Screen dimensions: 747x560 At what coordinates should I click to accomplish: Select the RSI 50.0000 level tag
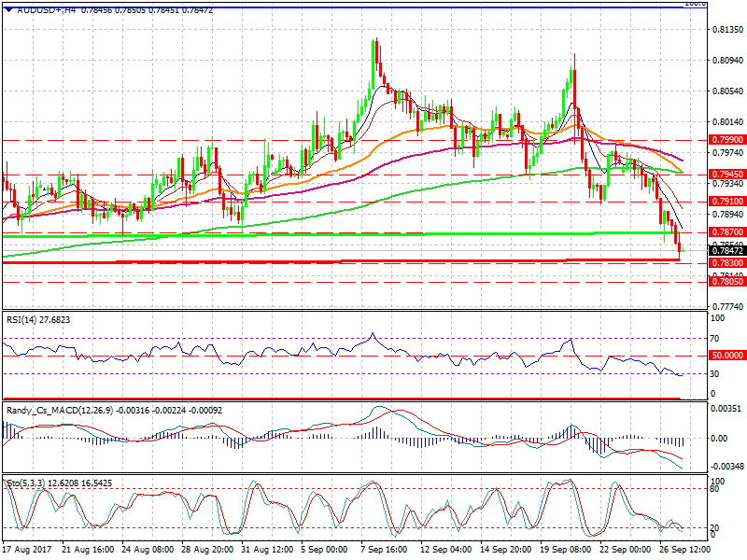click(725, 356)
